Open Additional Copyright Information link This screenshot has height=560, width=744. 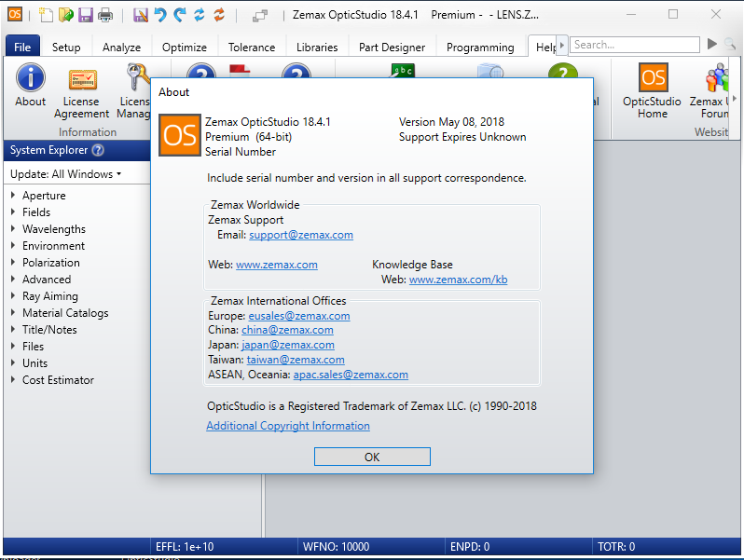click(288, 426)
